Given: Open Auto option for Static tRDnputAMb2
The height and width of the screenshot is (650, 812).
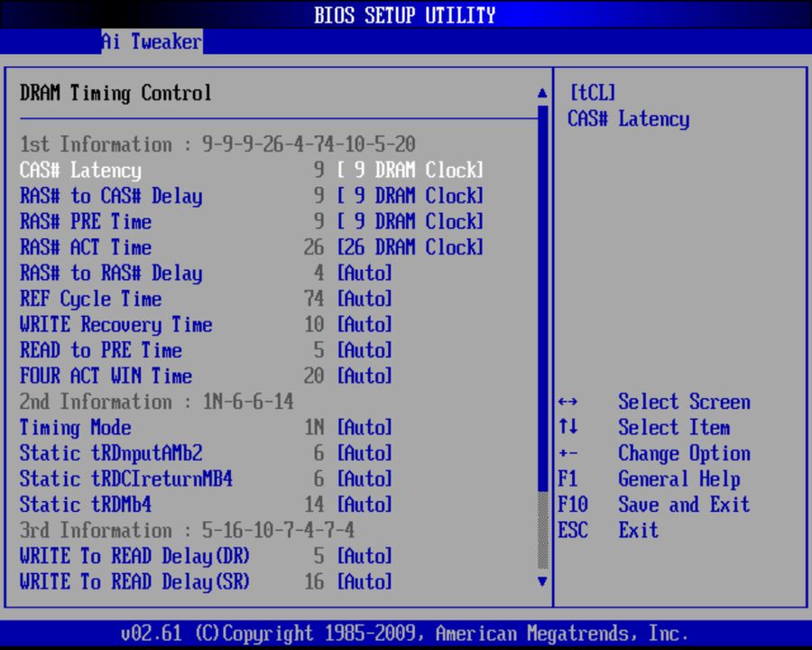Looking at the screenshot, I should point(364,453).
